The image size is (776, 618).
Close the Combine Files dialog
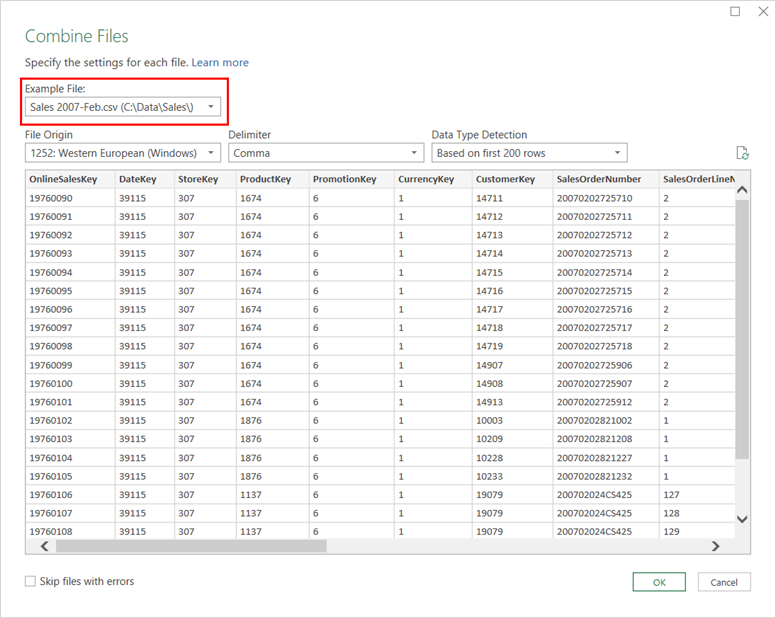coord(762,12)
